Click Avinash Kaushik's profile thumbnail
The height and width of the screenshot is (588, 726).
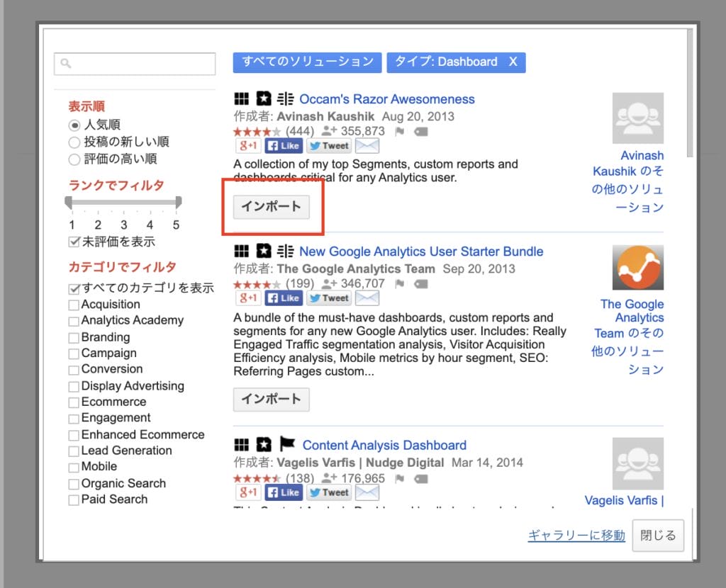[638, 118]
